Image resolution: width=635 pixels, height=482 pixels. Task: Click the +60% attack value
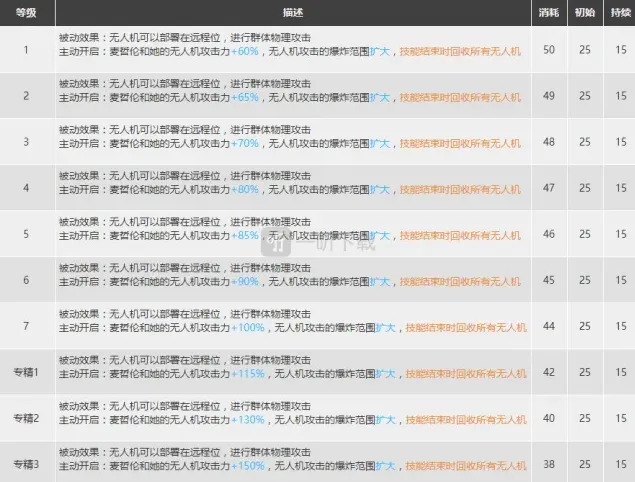pyautogui.click(x=245, y=51)
